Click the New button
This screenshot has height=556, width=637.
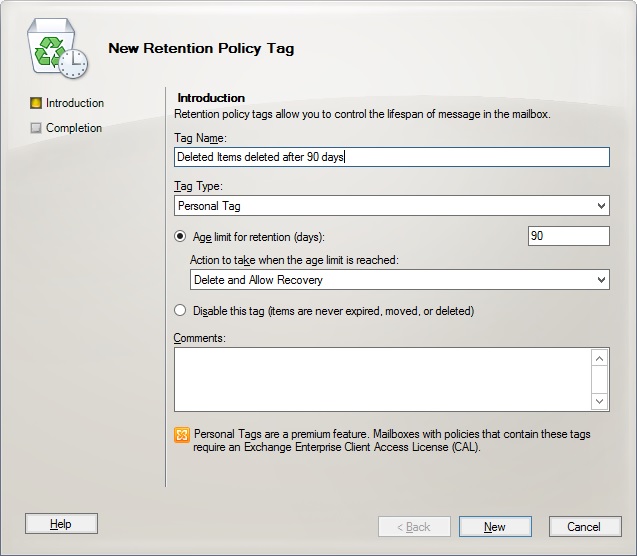pos(495,527)
